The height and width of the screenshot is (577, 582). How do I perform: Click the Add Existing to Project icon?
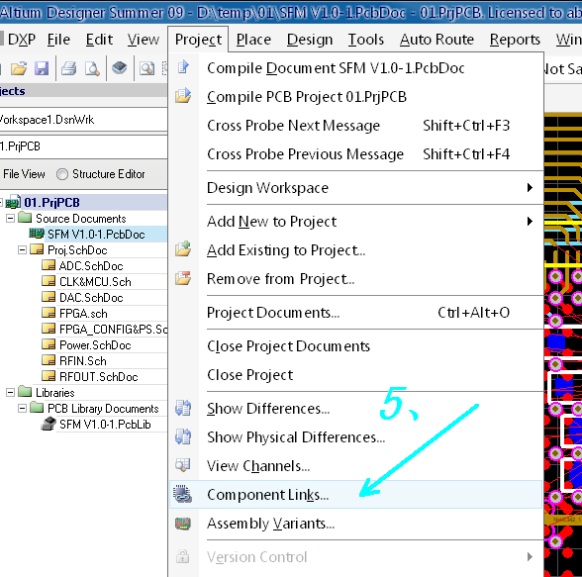(x=183, y=249)
